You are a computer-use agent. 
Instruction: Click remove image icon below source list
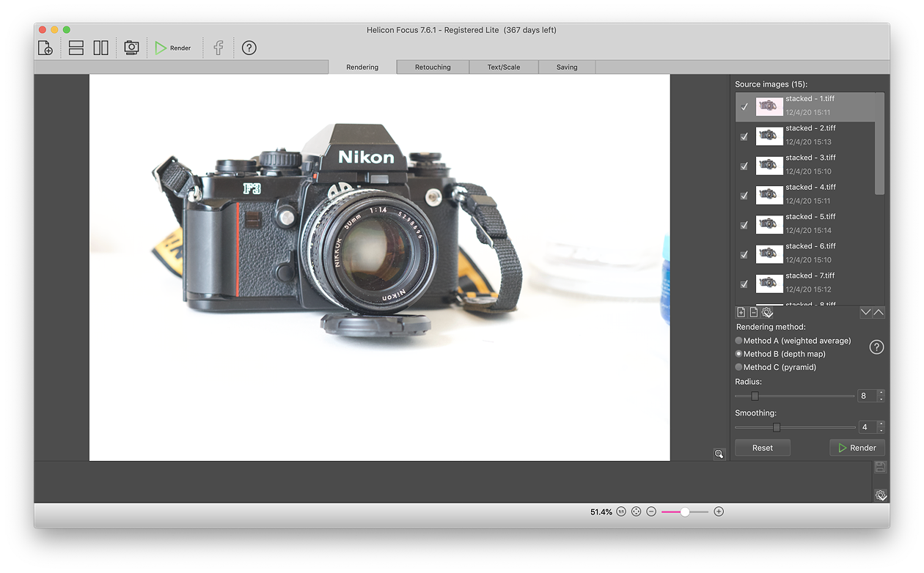754,312
